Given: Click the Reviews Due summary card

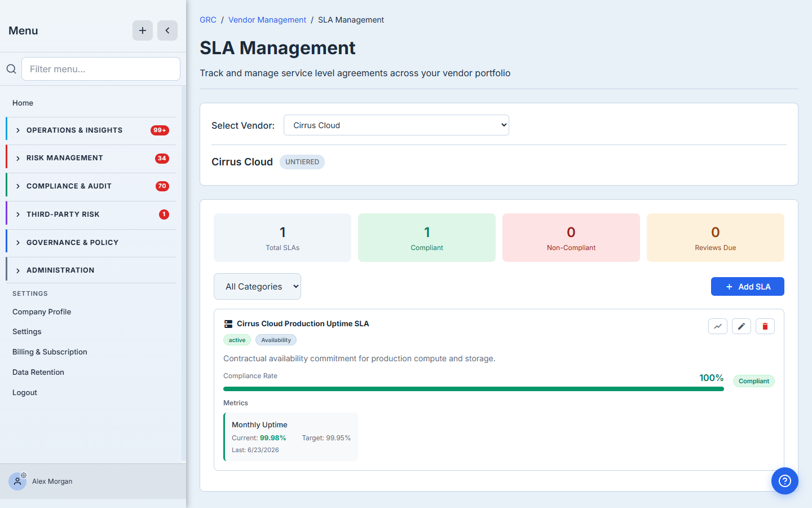Looking at the screenshot, I should point(716,238).
